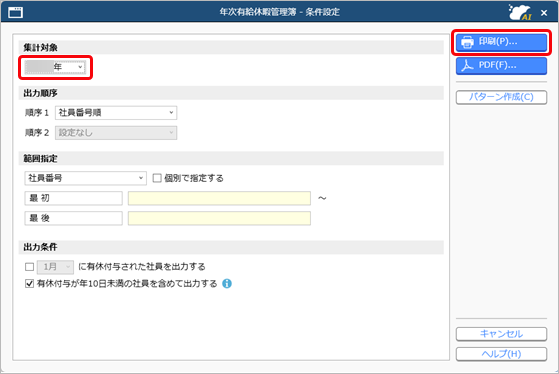The width and height of the screenshot is (559, 374).
Task: Toggle the 個別で指定する checkbox
Action: click(157, 178)
